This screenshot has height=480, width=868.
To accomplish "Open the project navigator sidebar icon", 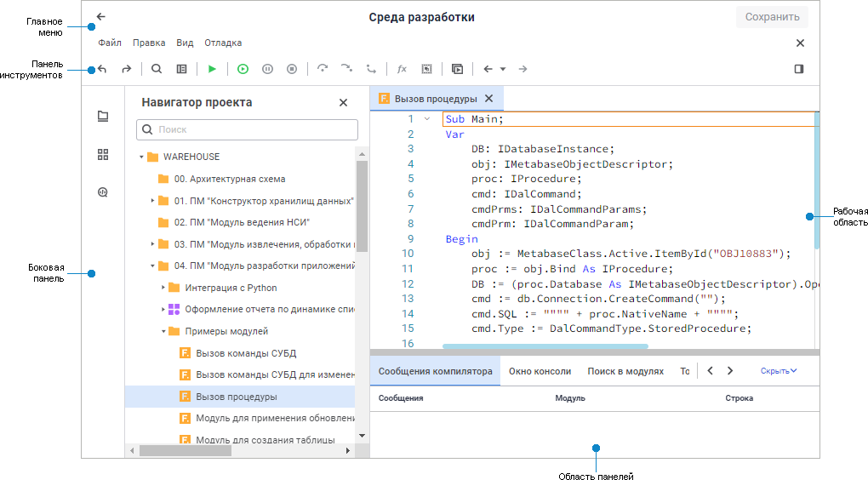I will [103, 117].
